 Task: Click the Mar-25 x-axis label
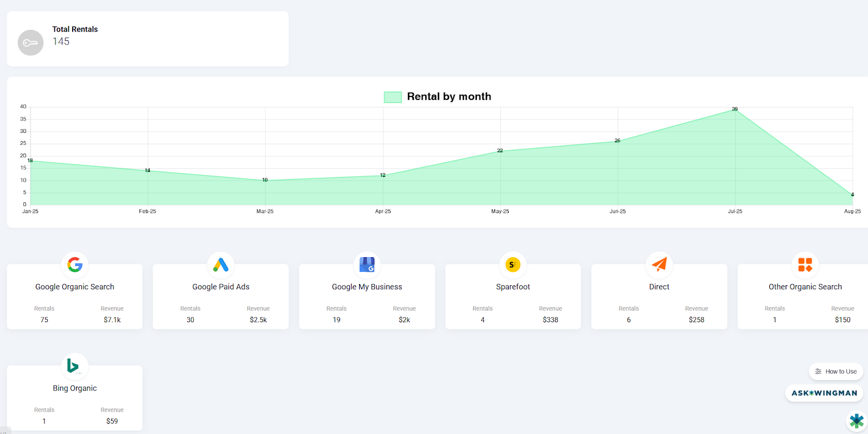pos(265,212)
